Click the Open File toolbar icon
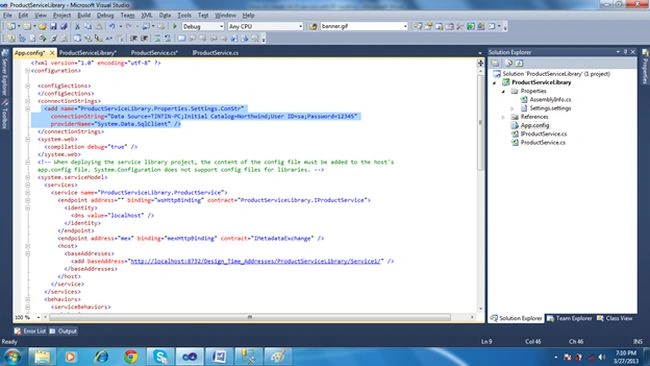Viewport: 650px width, 366px height. [42, 27]
